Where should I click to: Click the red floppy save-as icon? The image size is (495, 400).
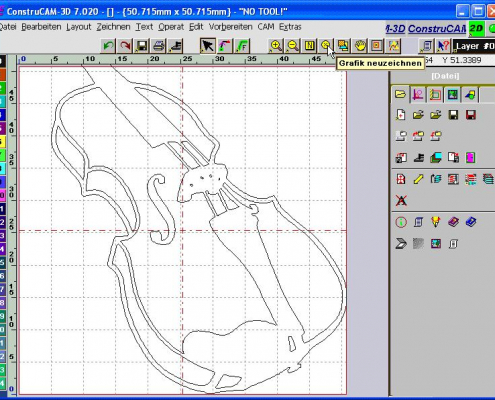coord(470,115)
